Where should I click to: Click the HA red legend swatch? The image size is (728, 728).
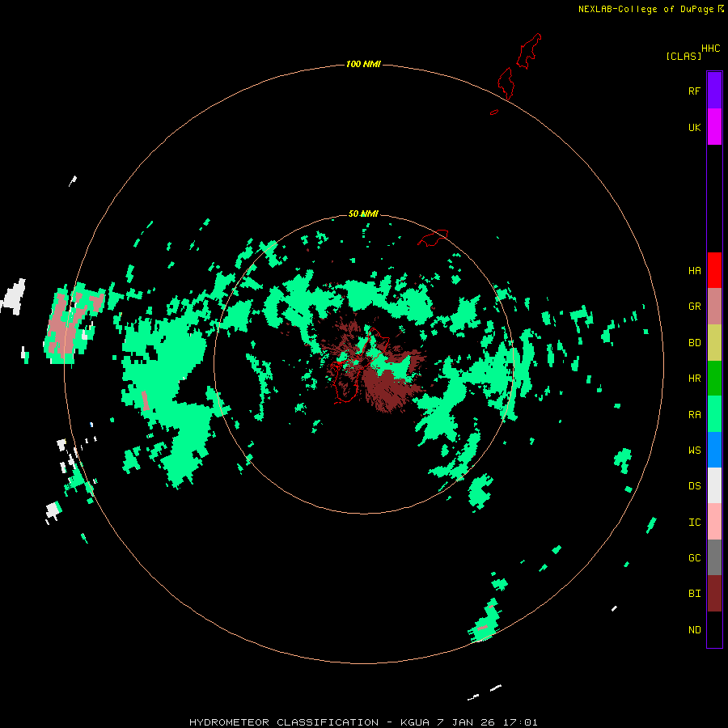point(714,270)
